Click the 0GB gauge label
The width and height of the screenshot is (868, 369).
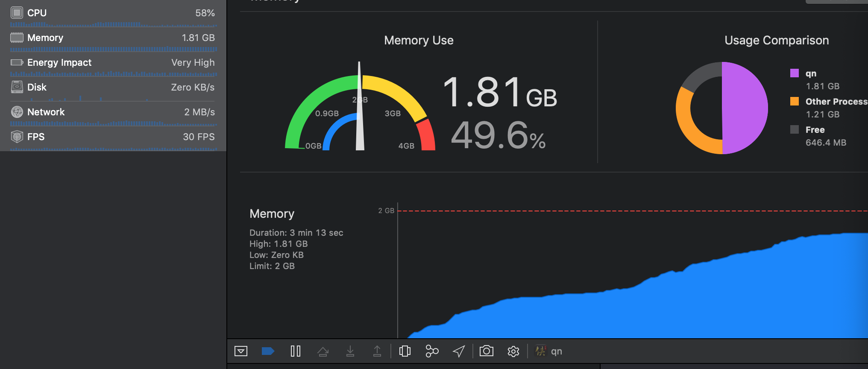[313, 146]
